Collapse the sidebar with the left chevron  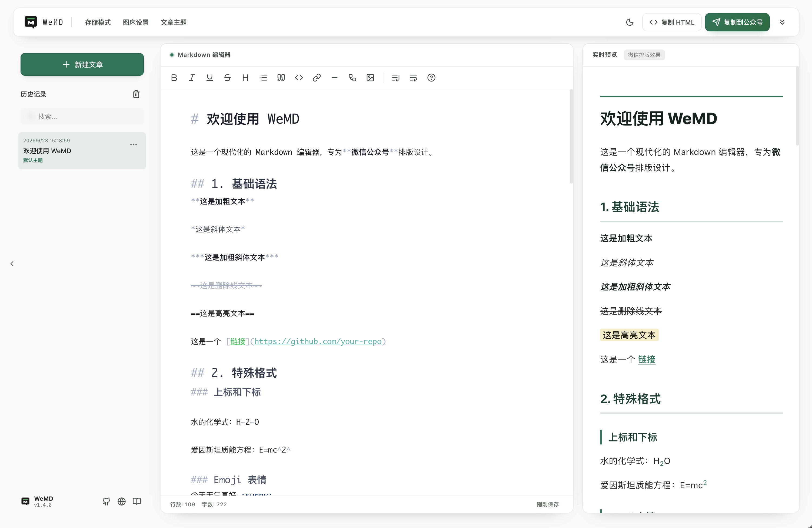[x=12, y=263]
